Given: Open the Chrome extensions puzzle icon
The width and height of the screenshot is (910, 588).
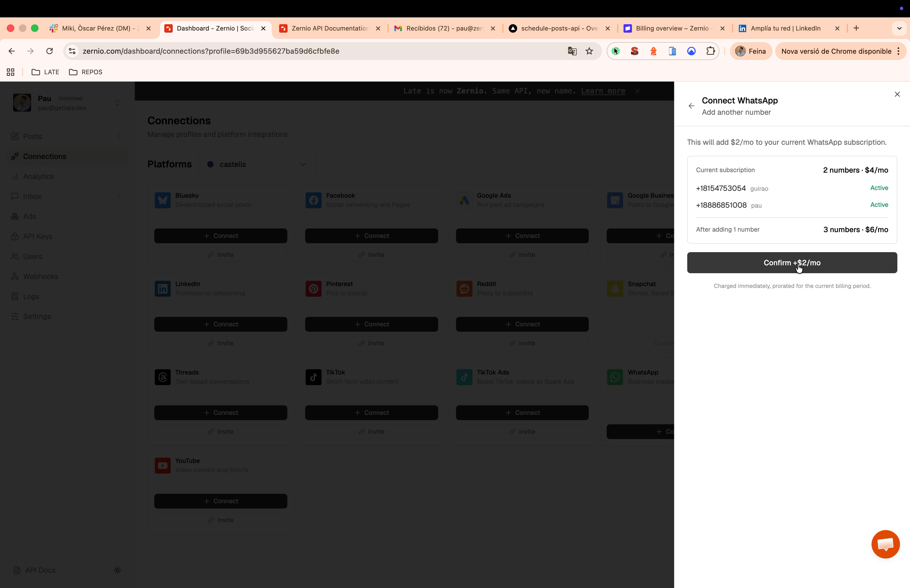Looking at the screenshot, I should tap(710, 51).
